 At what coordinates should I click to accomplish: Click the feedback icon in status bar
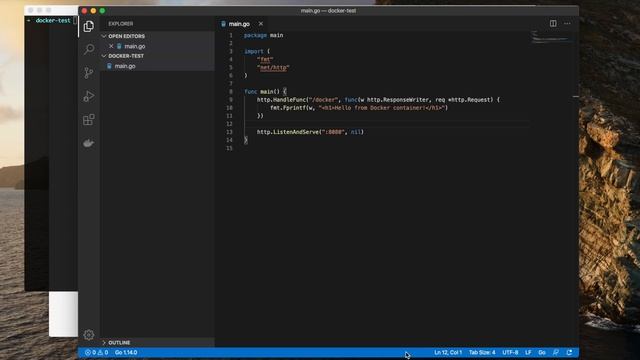pyautogui.click(x=556, y=352)
